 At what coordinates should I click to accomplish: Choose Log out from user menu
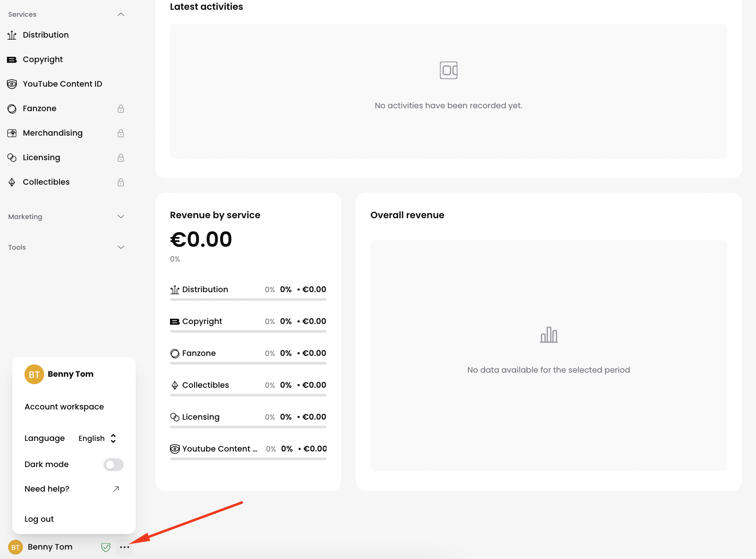click(39, 519)
